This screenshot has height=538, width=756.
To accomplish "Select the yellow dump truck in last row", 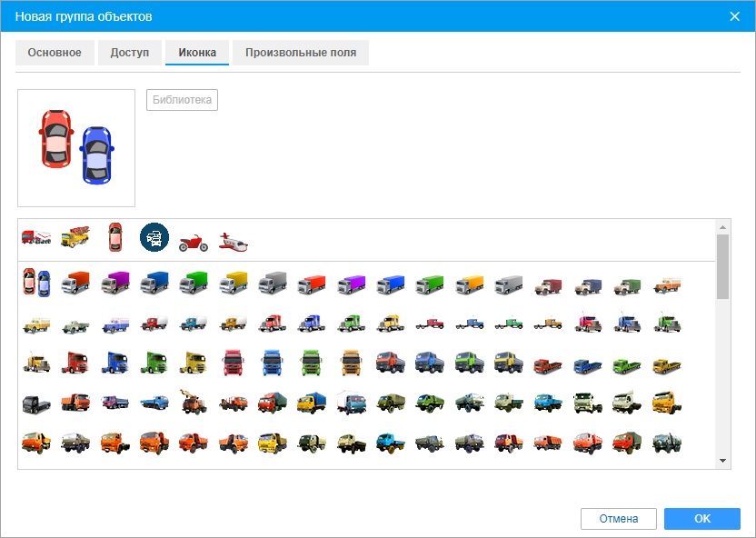I will point(273,443).
